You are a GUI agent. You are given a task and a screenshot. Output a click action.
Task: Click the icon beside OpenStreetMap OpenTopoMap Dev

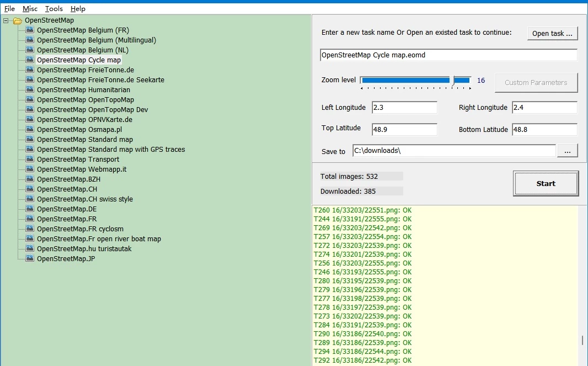point(30,110)
